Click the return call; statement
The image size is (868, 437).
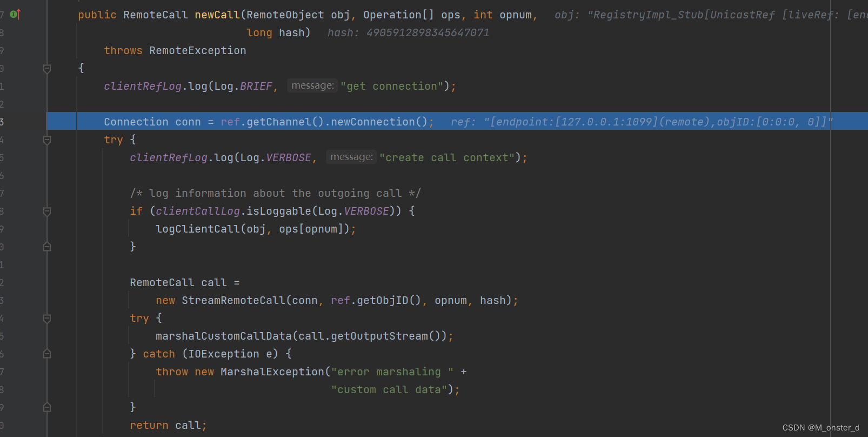(x=169, y=426)
